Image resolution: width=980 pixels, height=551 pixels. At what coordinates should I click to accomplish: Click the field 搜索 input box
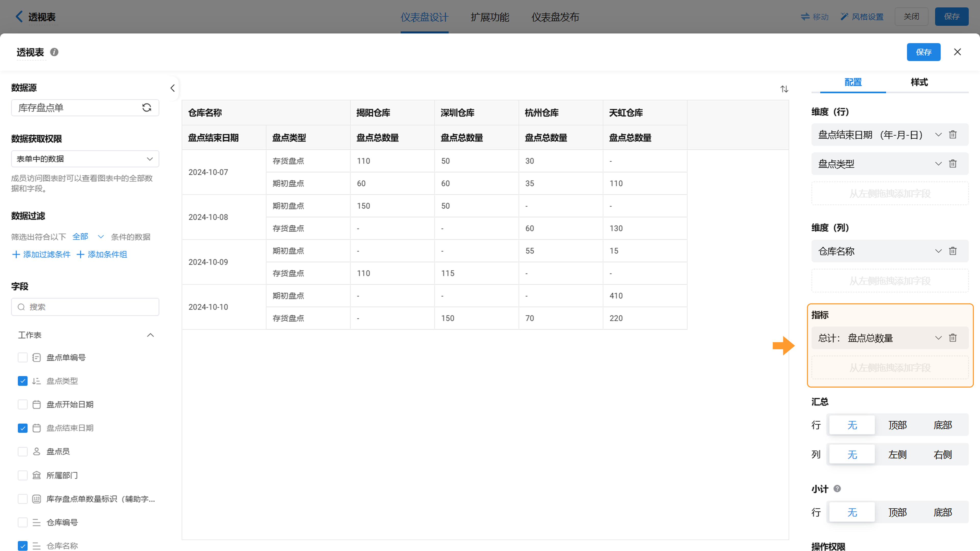85,307
